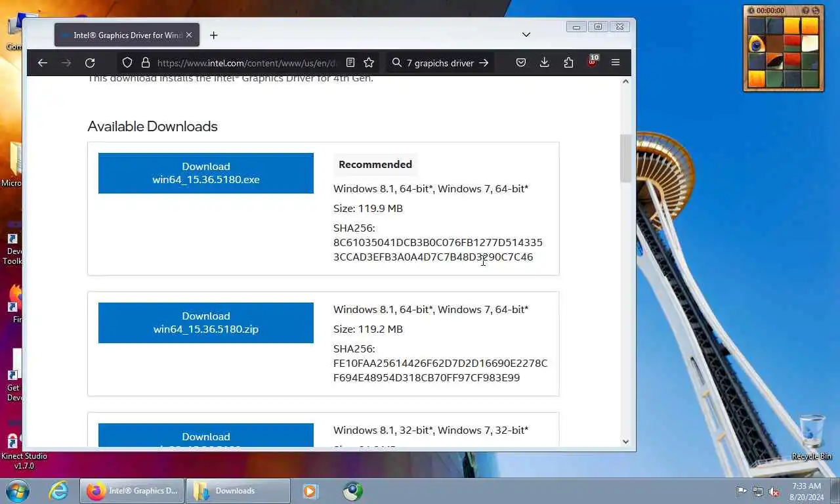Open the extensions puzzle icon
Image resolution: width=840 pixels, height=504 pixels.
click(x=568, y=63)
